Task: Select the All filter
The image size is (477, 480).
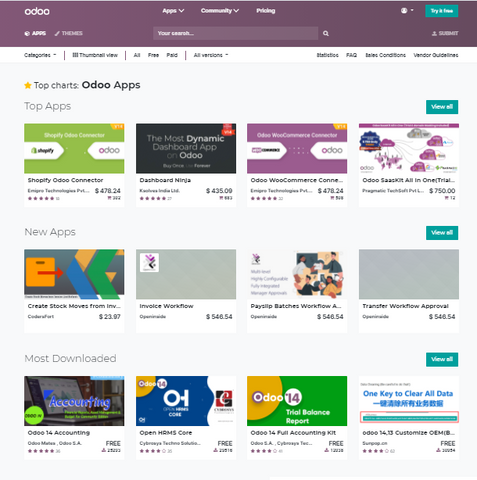Action: click(137, 55)
